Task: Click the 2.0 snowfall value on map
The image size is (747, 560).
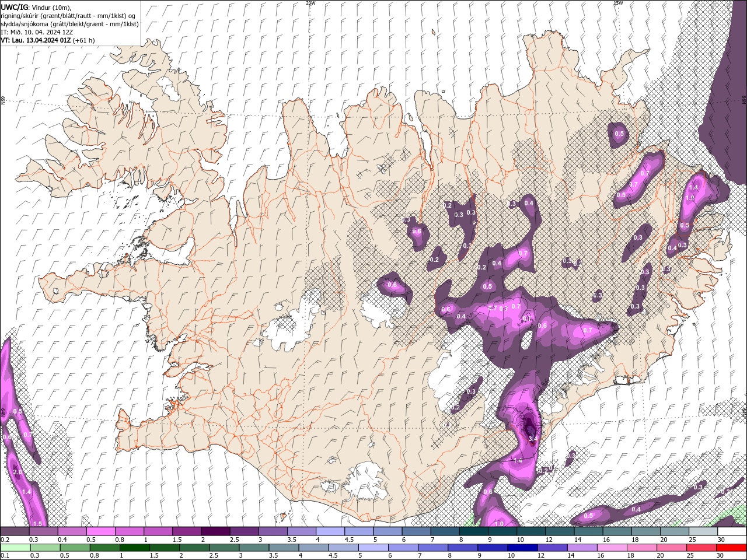Action: pos(17,472)
